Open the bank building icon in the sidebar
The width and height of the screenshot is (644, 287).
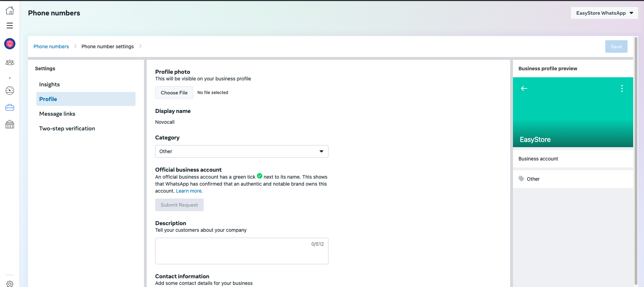pyautogui.click(x=10, y=124)
